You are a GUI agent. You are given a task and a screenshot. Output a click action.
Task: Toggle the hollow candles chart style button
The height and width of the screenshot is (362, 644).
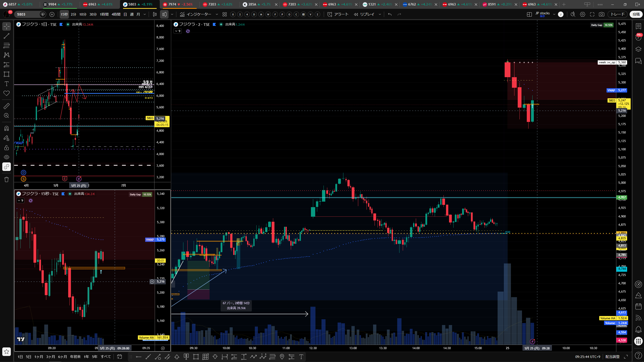point(165,14)
